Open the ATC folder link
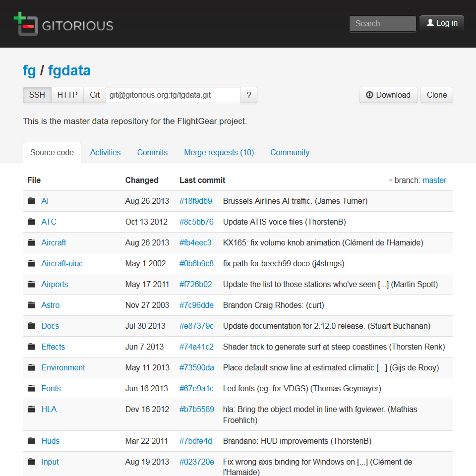The width and height of the screenshot is (476, 476). (x=49, y=222)
